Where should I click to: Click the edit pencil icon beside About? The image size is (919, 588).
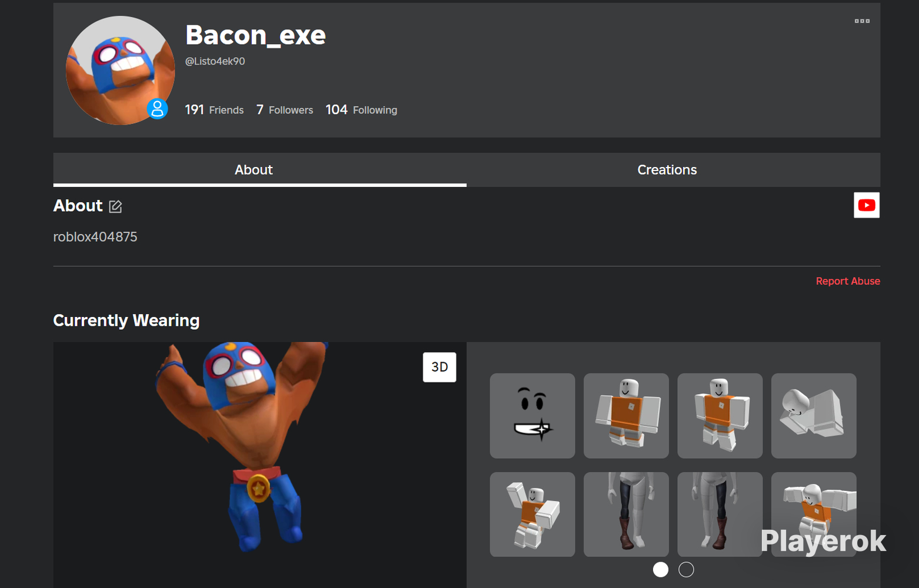coord(115,206)
